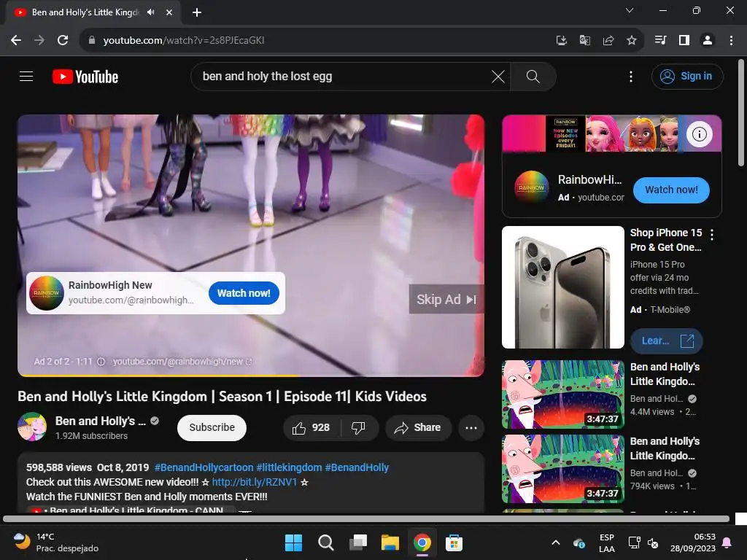Open Chrome profile icon
This screenshot has width=747, height=560.
point(708,41)
